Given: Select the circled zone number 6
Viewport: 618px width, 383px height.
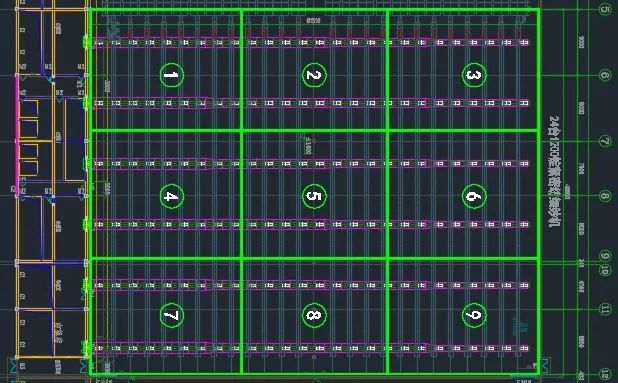Looking at the screenshot, I should pos(474,196).
